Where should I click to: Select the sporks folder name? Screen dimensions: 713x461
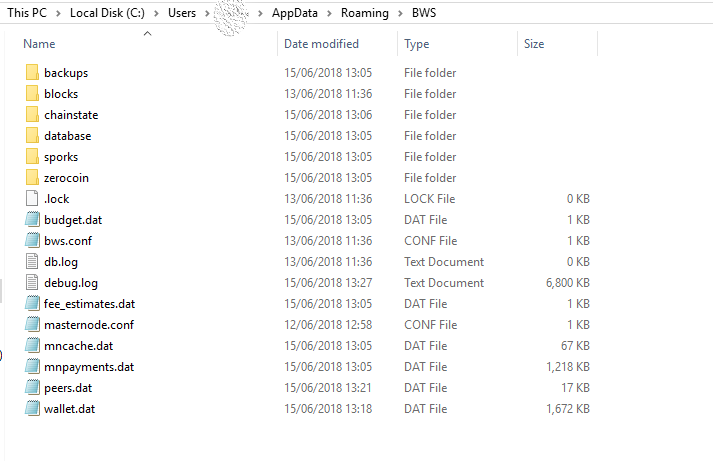coord(61,157)
